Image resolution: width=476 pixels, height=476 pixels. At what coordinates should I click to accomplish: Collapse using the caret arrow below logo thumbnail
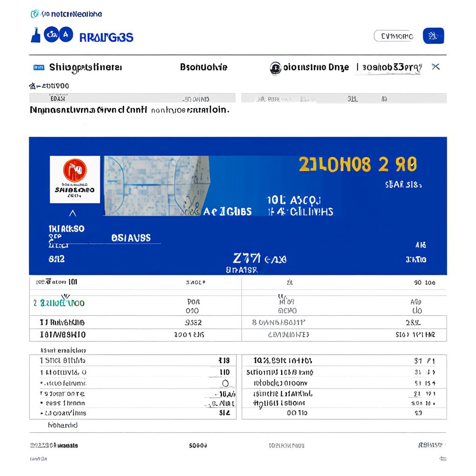(73, 213)
